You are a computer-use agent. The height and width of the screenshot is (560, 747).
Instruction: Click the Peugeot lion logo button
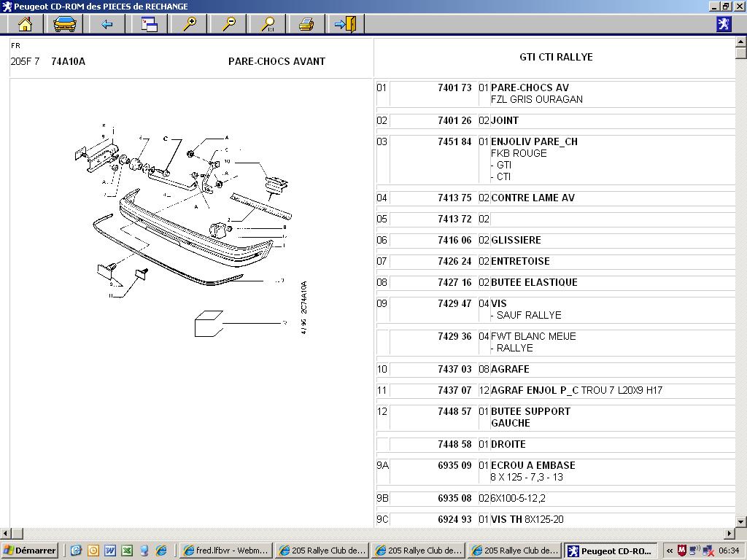[x=724, y=24]
